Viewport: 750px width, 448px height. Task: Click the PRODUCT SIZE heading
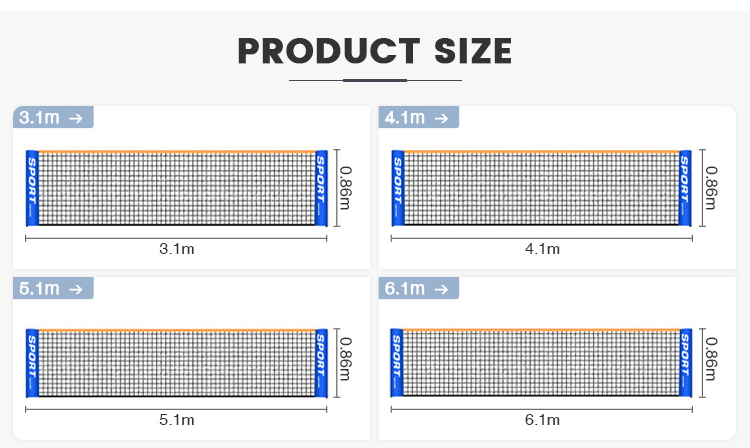[375, 51]
